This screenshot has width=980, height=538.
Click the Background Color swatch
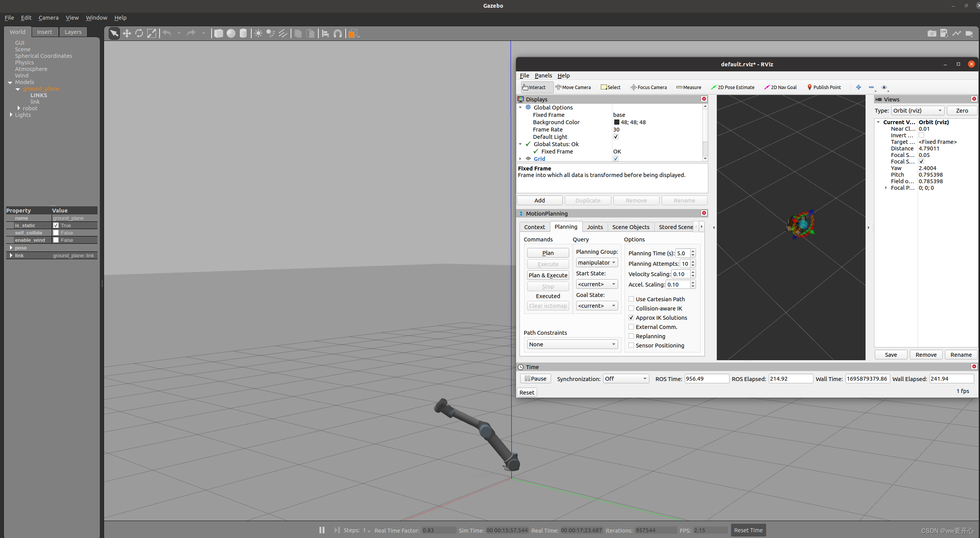(617, 122)
